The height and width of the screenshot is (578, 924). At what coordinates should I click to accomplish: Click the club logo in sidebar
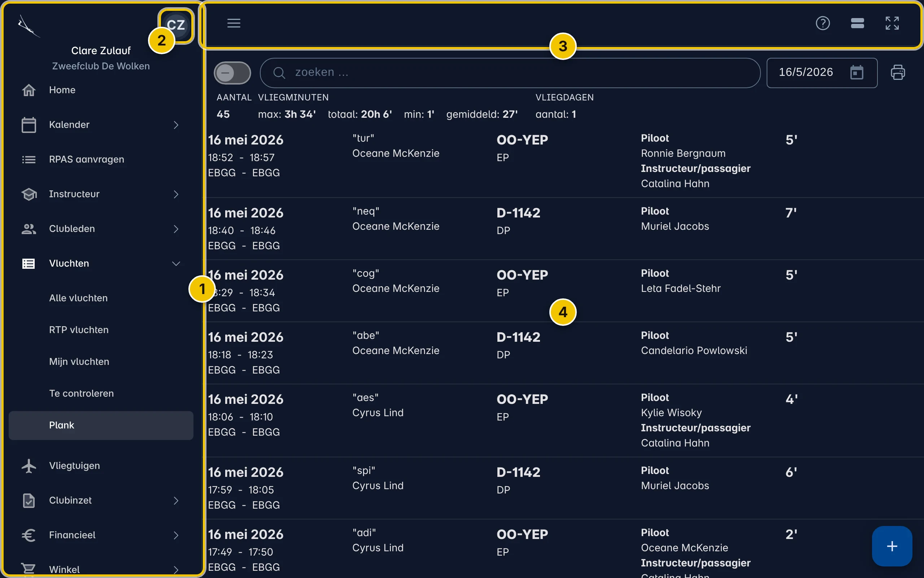tap(29, 26)
